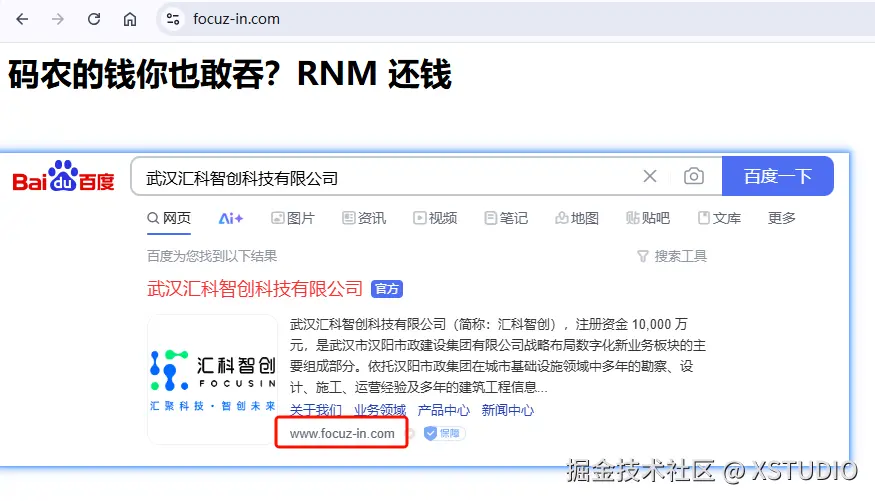Open the 产品中心 link
This screenshot has width=875, height=501.
(444, 410)
